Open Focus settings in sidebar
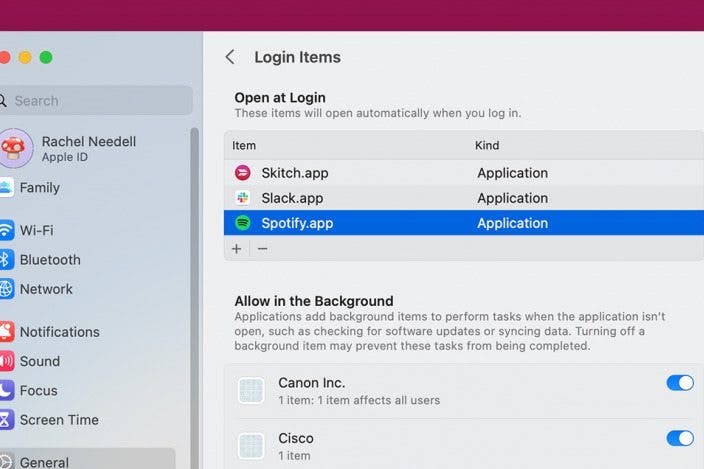Image resolution: width=704 pixels, height=469 pixels. pyautogui.click(x=38, y=390)
